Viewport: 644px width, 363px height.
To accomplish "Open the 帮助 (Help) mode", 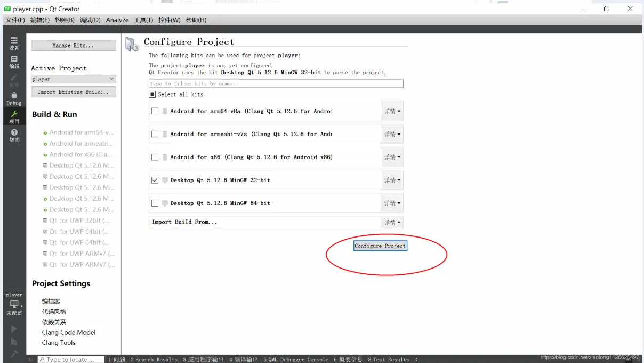I will pos(14,135).
